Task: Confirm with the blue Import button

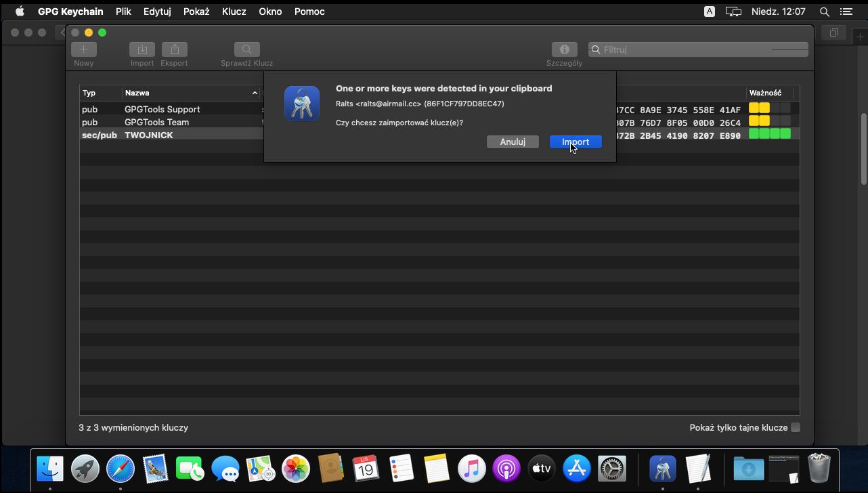Action: 576,142
